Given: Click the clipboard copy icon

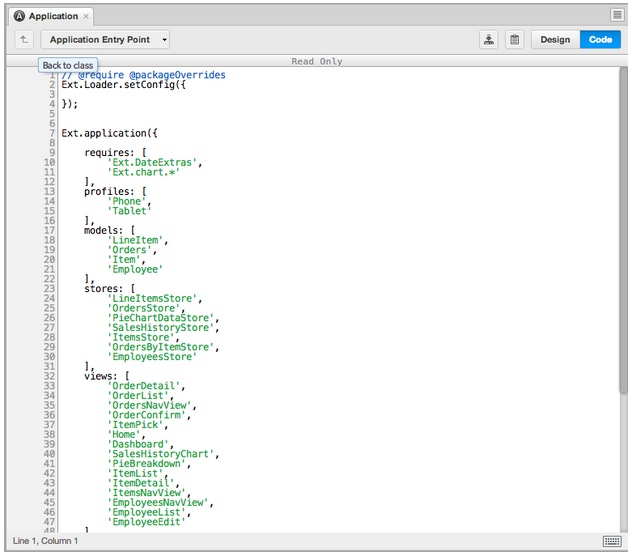Looking at the screenshot, I should (x=514, y=40).
